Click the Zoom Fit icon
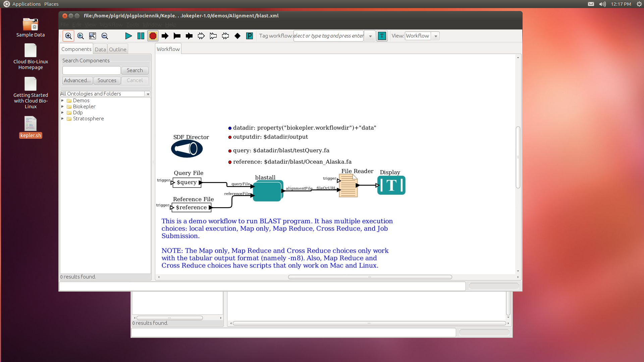The width and height of the screenshot is (644, 362). coord(93,36)
